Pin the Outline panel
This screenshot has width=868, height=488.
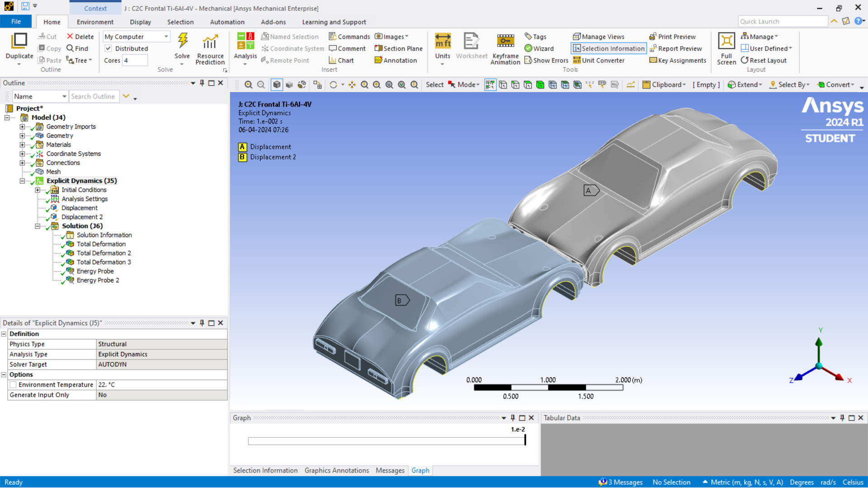202,83
